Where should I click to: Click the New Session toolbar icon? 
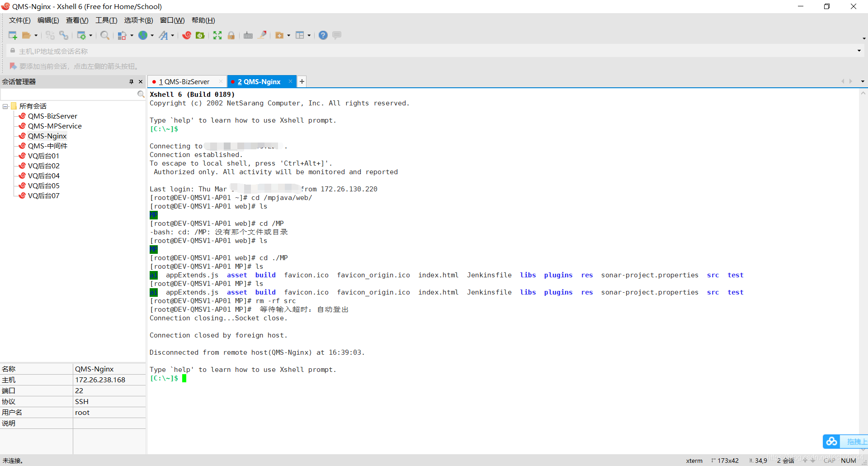[13, 35]
